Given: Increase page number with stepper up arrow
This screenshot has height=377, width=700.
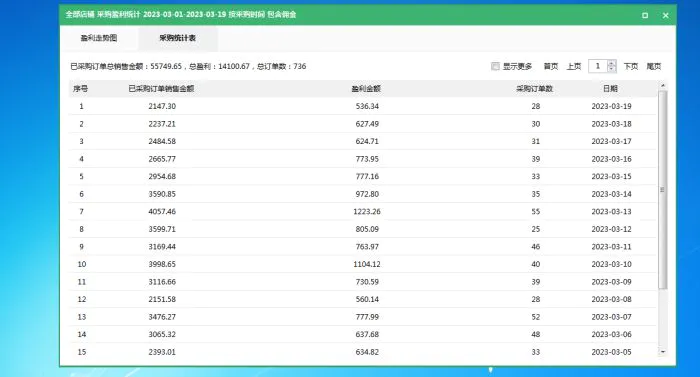Looking at the screenshot, I should (612, 63).
